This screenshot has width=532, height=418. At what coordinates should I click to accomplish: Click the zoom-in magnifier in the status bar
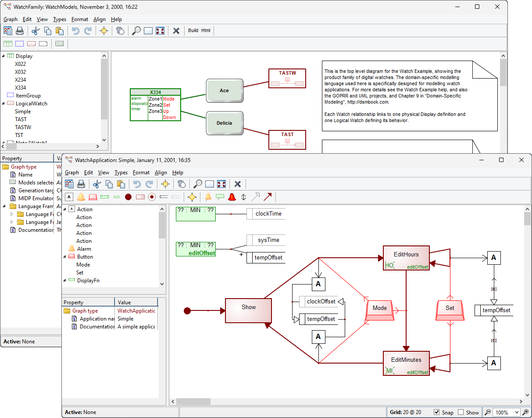(526, 412)
